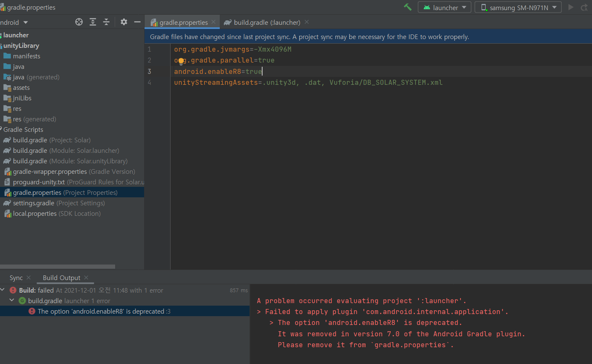592x364 pixels.
Task: Click the Make Project hammer icon
Action: pyautogui.click(x=408, y=7)
